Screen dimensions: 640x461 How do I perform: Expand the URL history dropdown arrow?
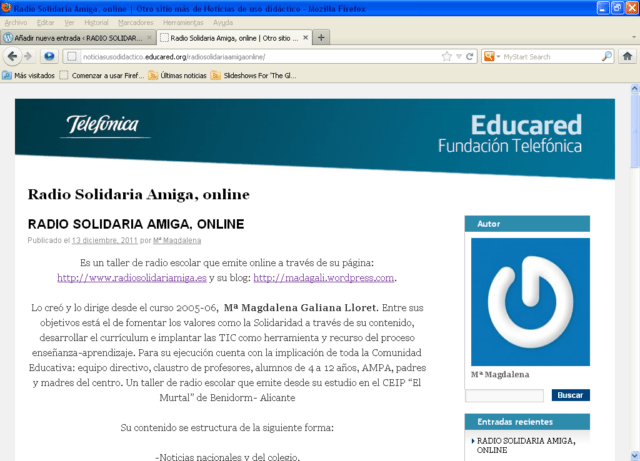click(x=458, y=56)
